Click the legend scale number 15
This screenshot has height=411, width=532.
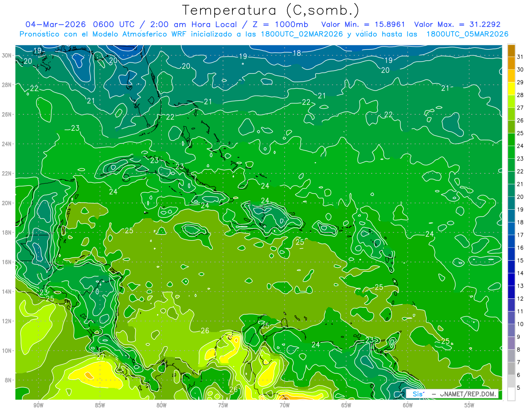520,260
